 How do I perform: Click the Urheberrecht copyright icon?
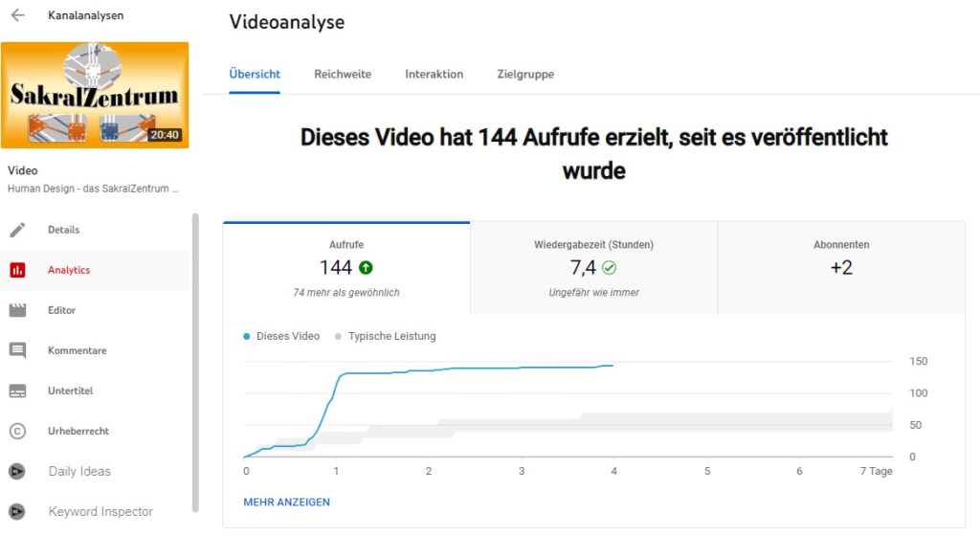pos(17,431)
